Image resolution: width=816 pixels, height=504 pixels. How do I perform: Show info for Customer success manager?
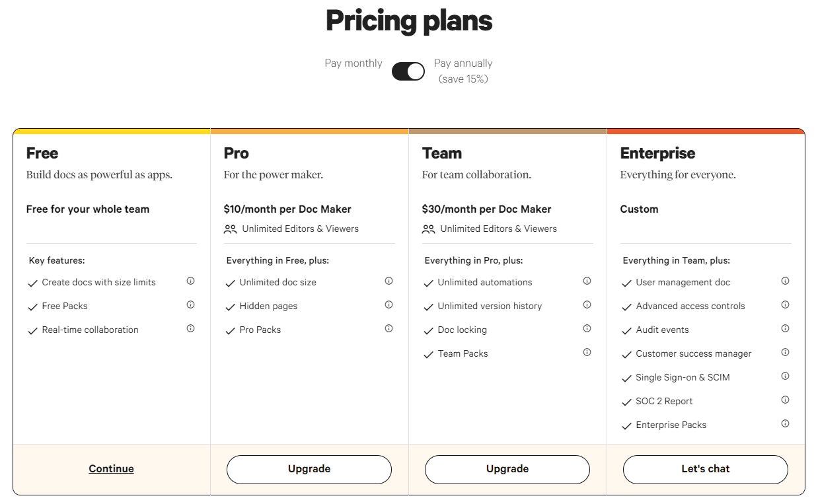coord(785,352)
